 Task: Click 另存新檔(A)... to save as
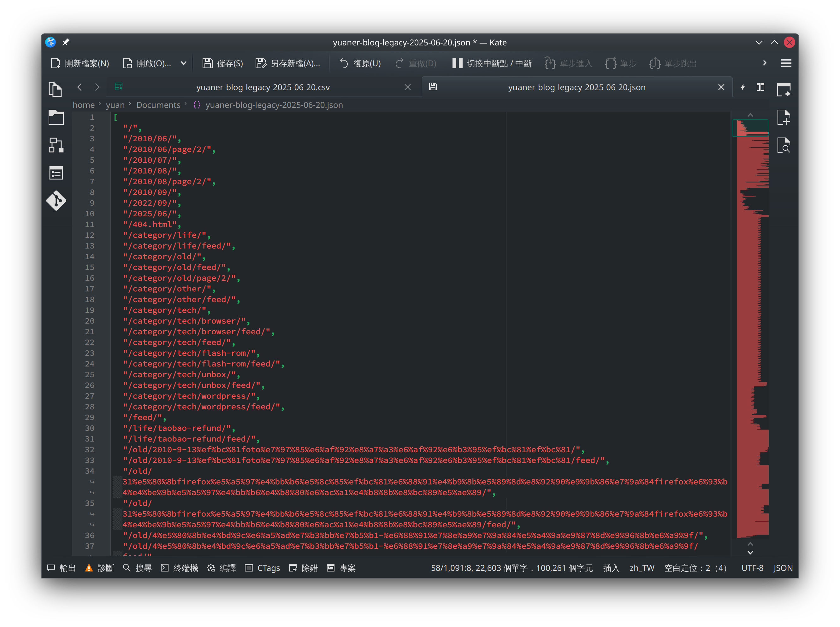[287, 63]
